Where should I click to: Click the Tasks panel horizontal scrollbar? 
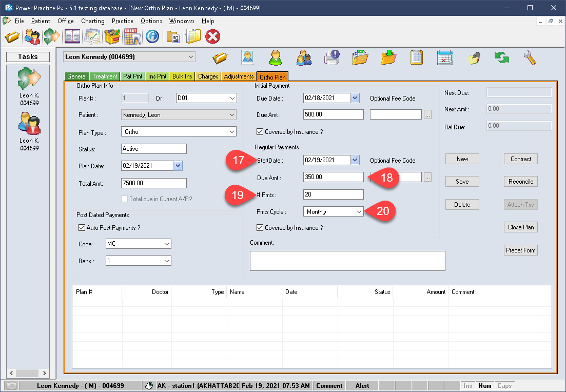(x=28, y=373)
